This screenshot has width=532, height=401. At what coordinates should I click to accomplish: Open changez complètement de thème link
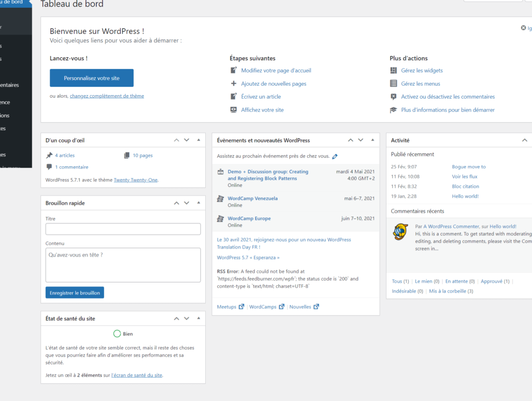(x=107, y=96)
